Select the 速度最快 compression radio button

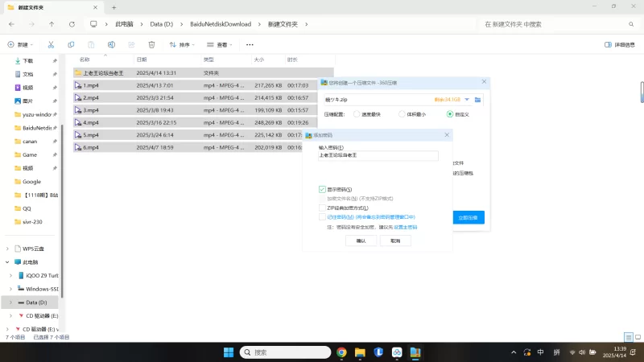357,114
